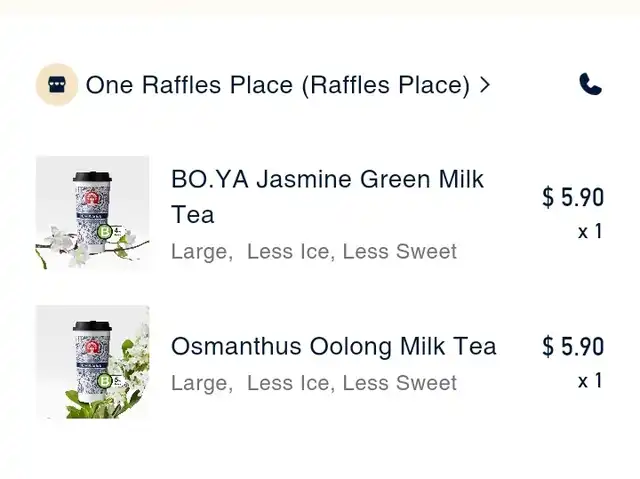Click "Less Sweet" under Osmanthus Oolong Milk Tea
This screenshot has width=640, height=479.
tap(400, 383)
